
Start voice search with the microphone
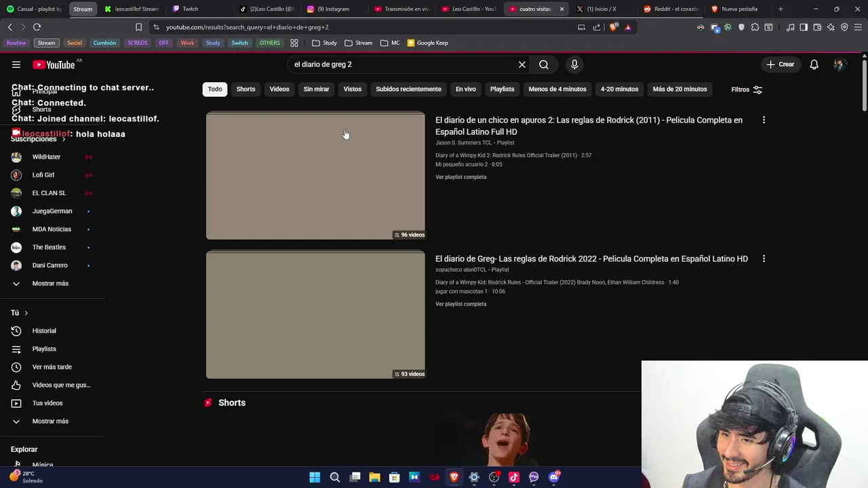point(574,64)
